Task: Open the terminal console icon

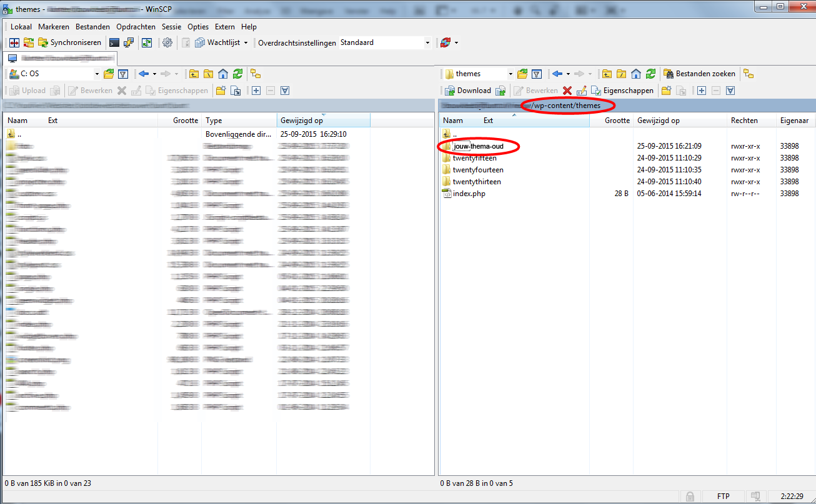Action: (114, 42)
